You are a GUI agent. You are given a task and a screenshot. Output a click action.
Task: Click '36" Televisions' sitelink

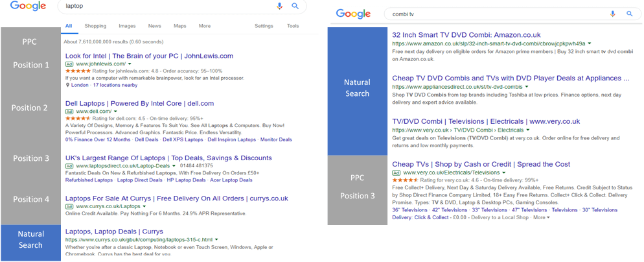tap(409, 209)
